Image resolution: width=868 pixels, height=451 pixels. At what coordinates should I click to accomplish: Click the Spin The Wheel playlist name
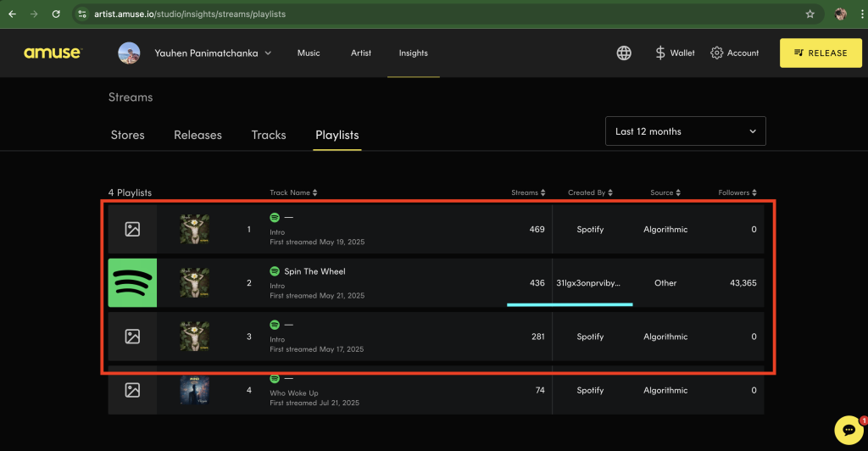(x=314, y=271)
